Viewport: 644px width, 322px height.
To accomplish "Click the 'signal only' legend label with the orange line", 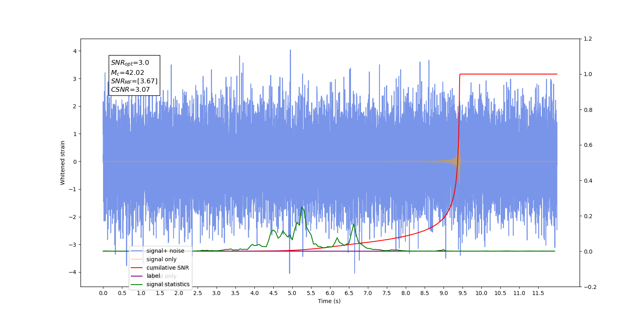I will point(161,259).
